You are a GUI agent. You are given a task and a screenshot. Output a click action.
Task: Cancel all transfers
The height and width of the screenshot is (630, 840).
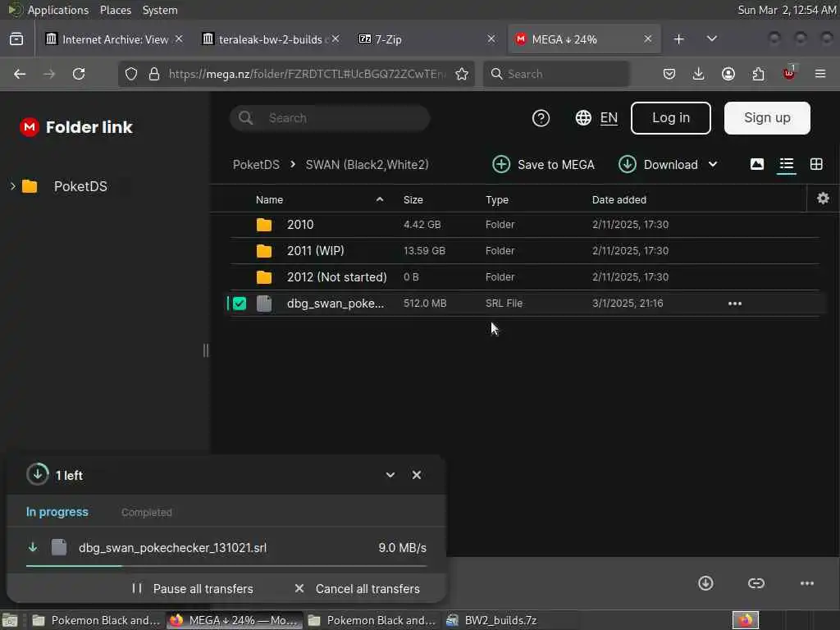coord(357,589)
